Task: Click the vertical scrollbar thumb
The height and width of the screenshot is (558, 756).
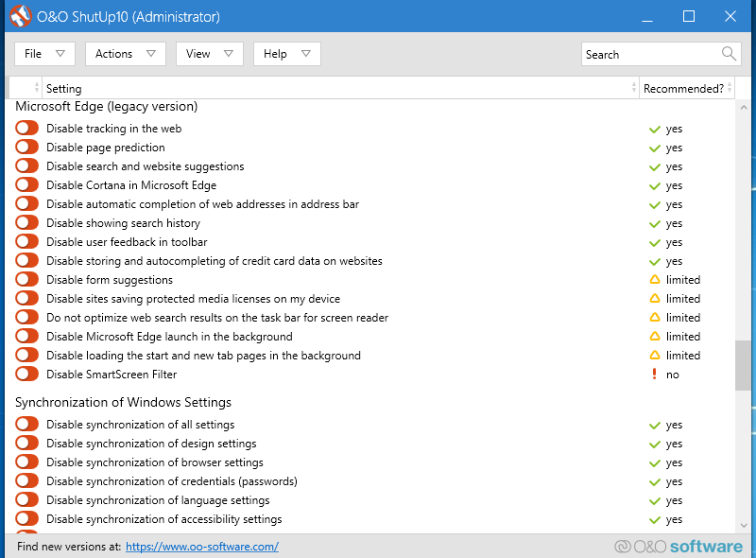Action: (743, 365)
